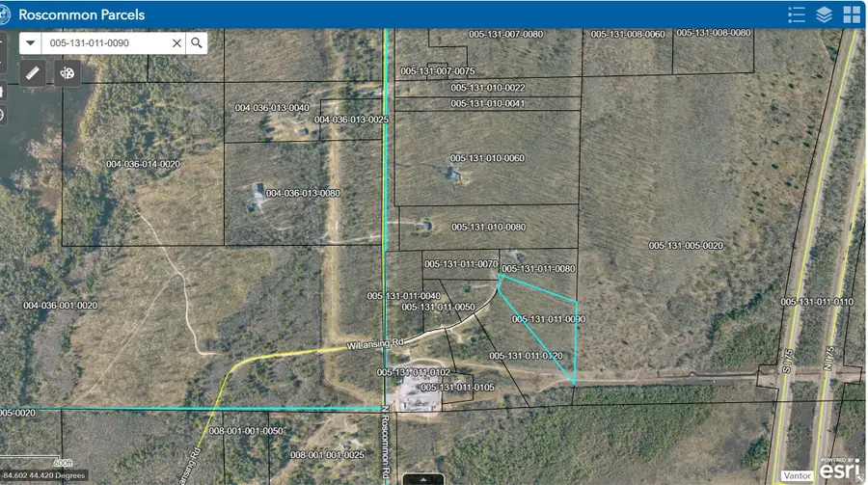Select parcel 005-131-011-0050
The image size is (868, 485).
tap(438, 307)
